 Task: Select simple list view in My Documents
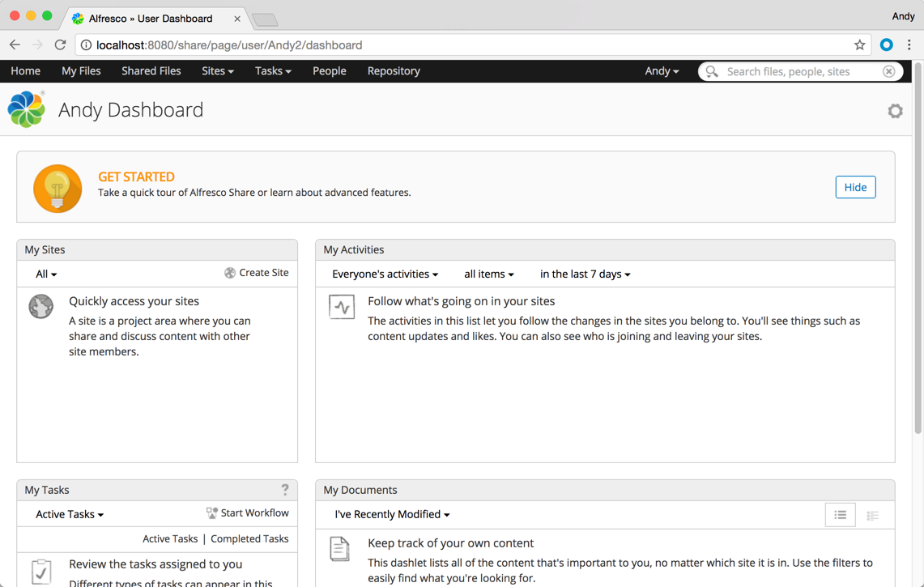840,514
